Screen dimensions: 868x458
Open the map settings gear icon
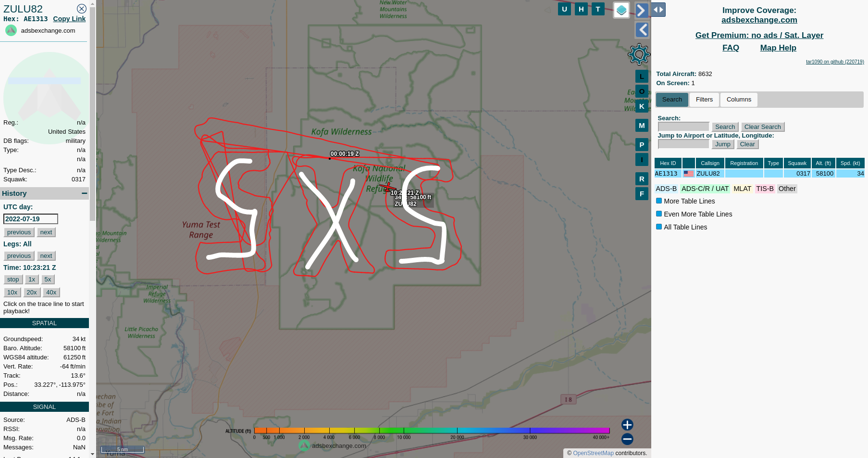(639, 54)
